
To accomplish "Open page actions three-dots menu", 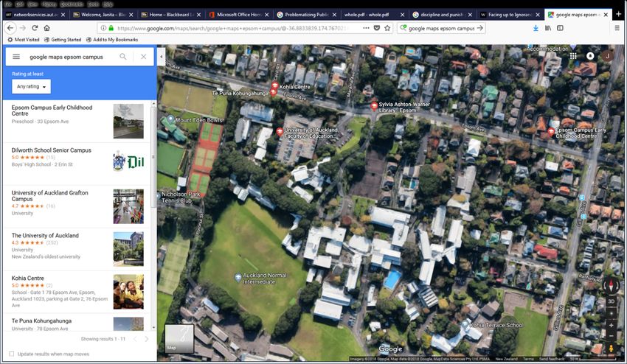I will pyautogui.click(x=366, y=28).
